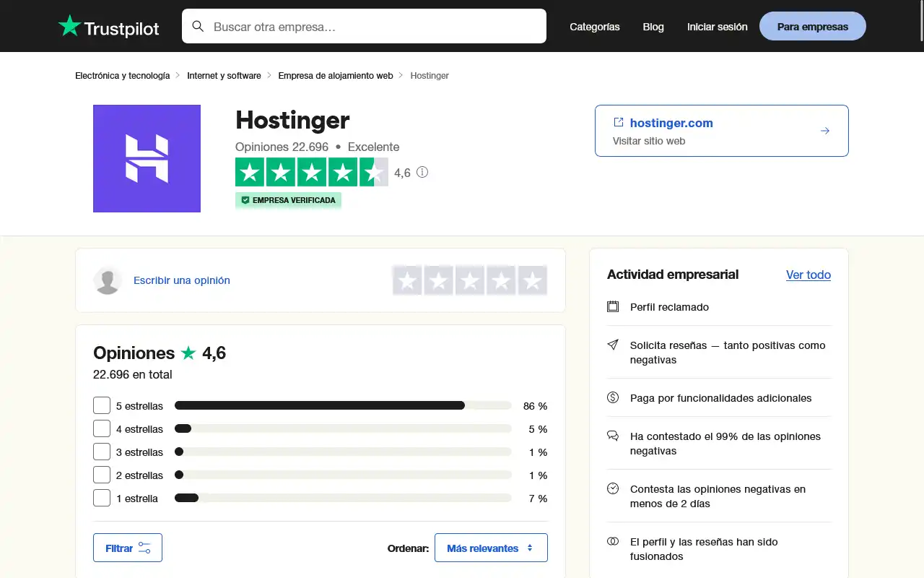
Task: Click the 86 % value
Action: coord(536,406)
